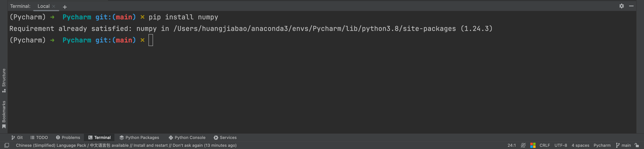The width and height of the screenshot is (644, 149).
Task: Open the TODO tool window
Action: (x=39, y=137)
